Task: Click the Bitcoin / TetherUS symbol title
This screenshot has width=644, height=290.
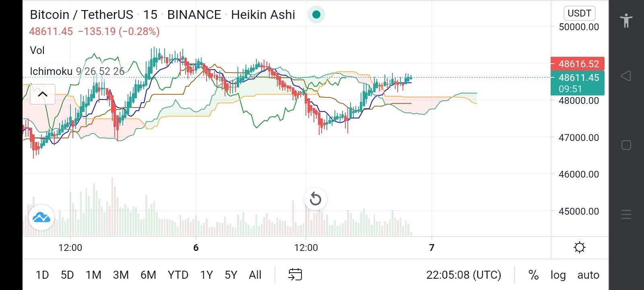Action: point(81,14)
